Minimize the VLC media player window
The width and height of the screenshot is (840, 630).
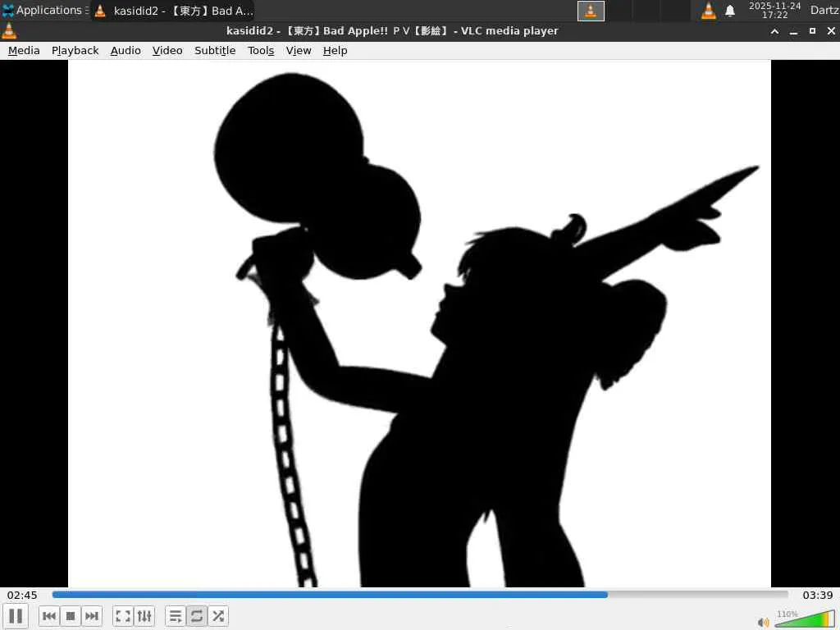click(x=793, y=32)
